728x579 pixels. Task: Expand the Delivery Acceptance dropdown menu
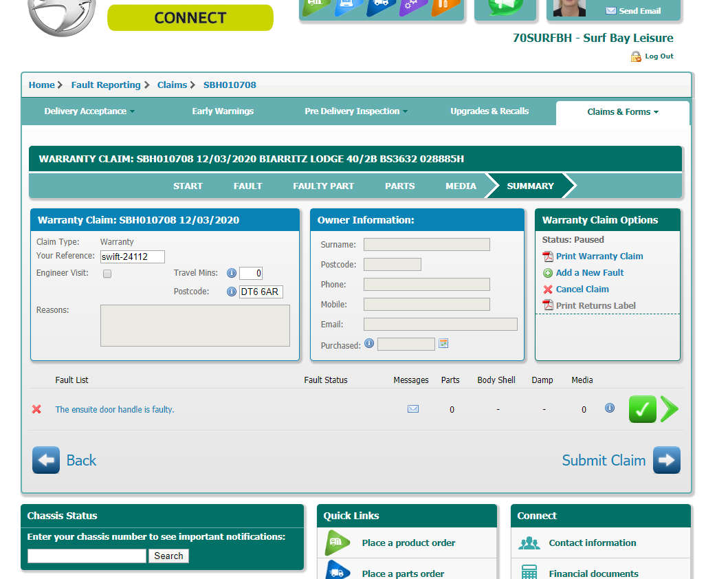[x=89, y=111]
